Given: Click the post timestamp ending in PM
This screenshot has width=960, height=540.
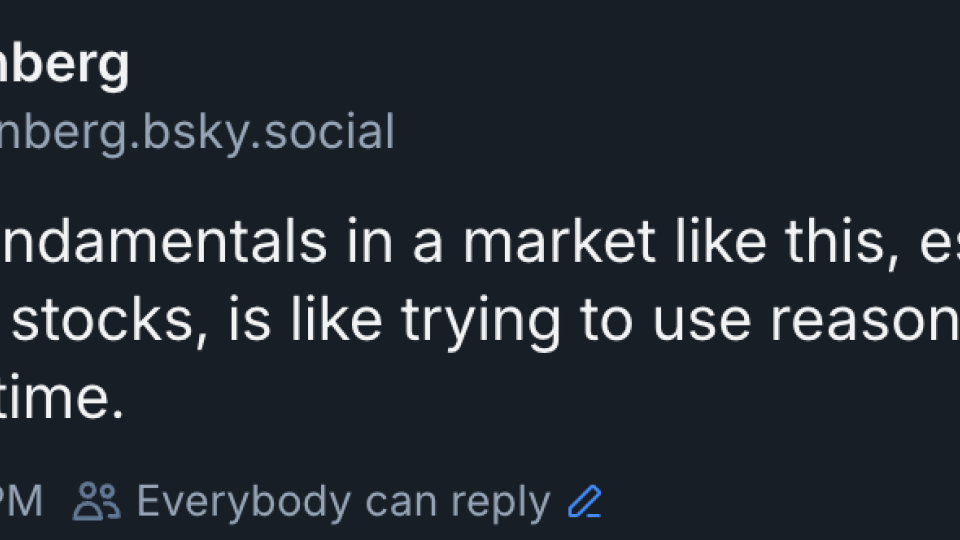Looking at the screenshot, I should click(x=21, y=502).
